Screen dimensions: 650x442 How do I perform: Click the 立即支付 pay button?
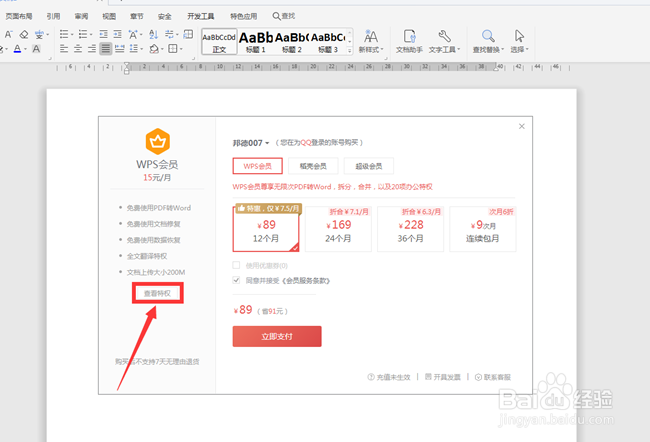(x=277, y=336)
